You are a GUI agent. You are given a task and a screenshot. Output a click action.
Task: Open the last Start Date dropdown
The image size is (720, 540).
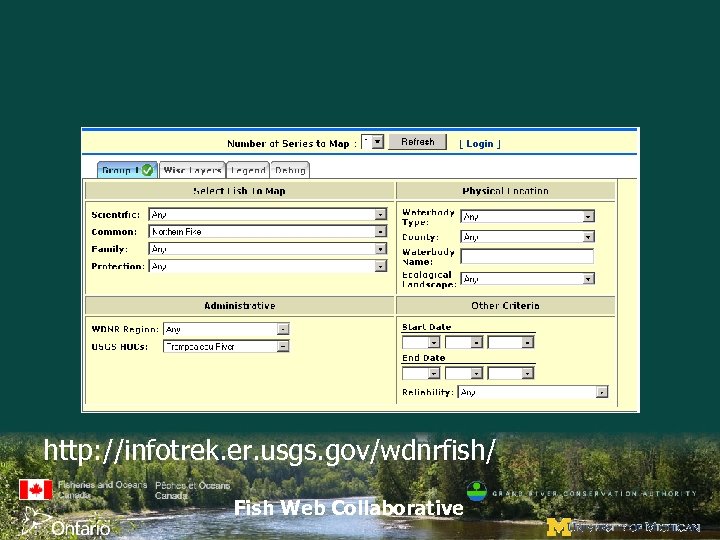coord(511,342)
